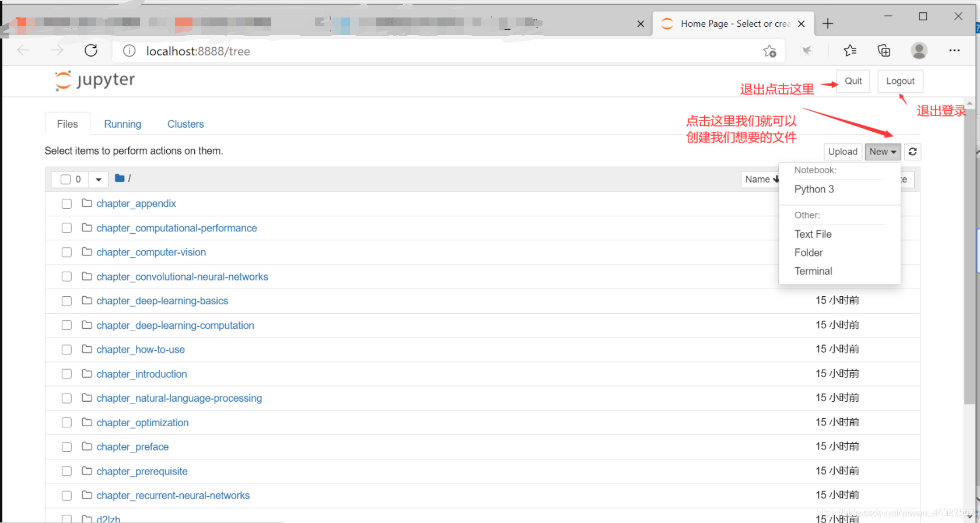Check the box for chapter_recurrent-neural-networks
The height and width of the screenshot is (523, 980).
[x=66, y=496]
